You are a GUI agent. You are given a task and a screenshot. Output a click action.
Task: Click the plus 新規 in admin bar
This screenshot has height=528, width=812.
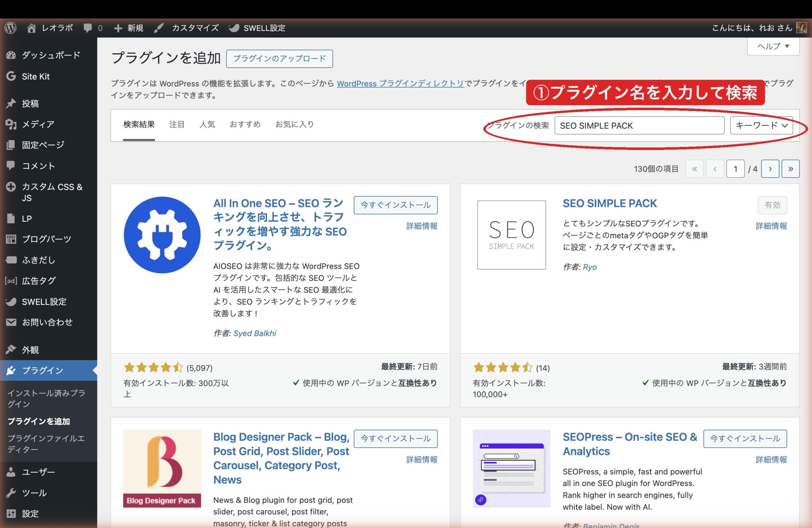click(128, 28)
